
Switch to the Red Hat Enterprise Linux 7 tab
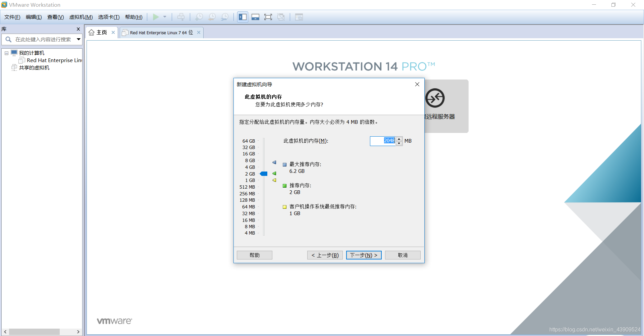pos(161,33)
